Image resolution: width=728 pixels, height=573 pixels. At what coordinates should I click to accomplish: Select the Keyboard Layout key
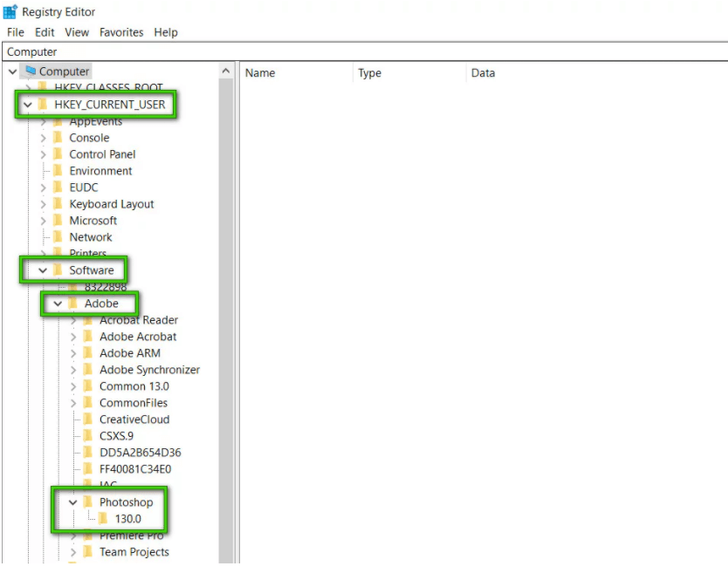coord(112,204)
